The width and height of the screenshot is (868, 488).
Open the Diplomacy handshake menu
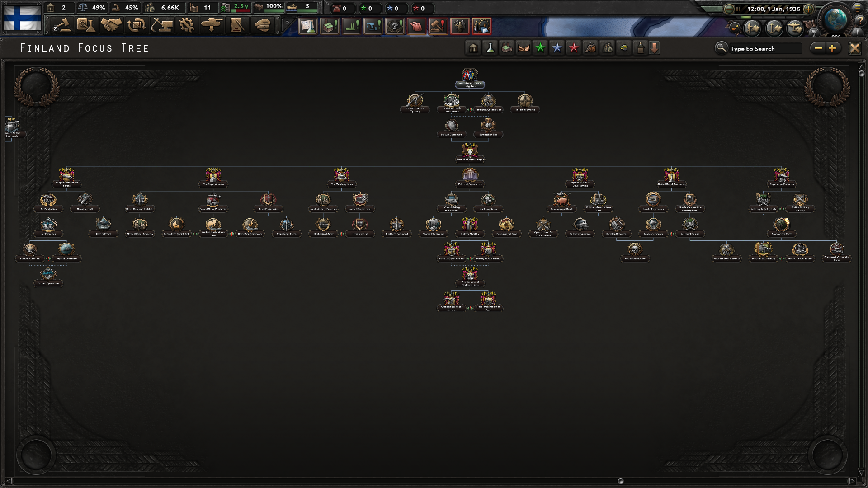pyautogui.click(x=111, y=25)
